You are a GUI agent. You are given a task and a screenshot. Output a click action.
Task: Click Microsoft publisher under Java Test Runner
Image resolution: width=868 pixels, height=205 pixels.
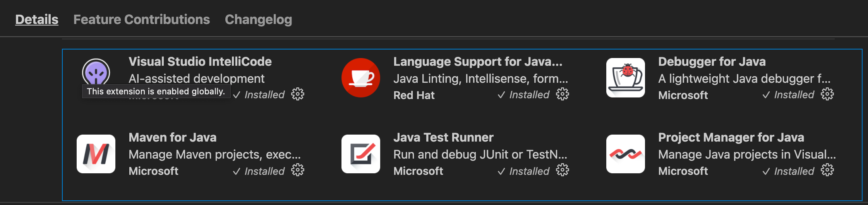(x=418, y=171)
